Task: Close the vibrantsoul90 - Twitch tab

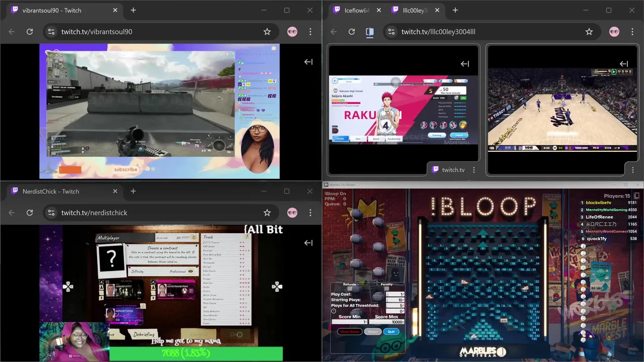Action: click(115, 10)
